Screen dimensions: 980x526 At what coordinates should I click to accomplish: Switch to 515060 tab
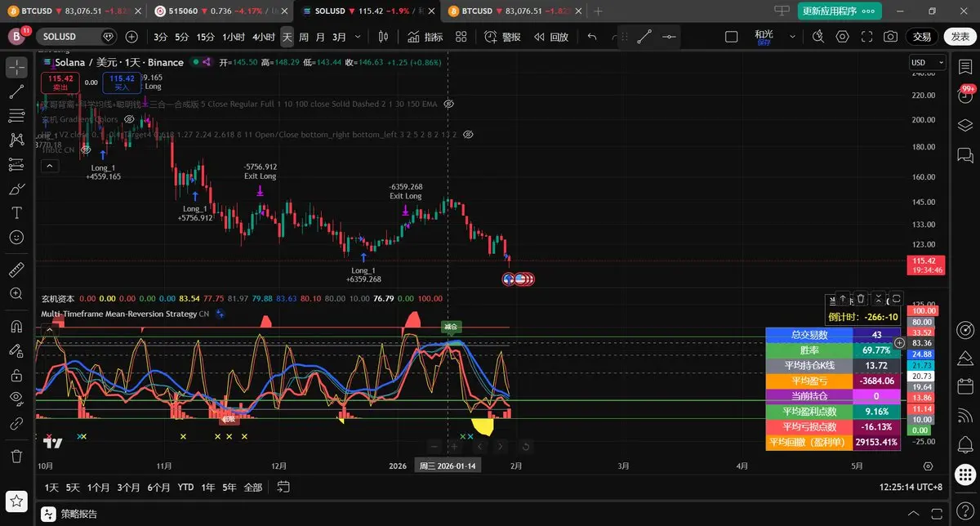pos(219,11)
